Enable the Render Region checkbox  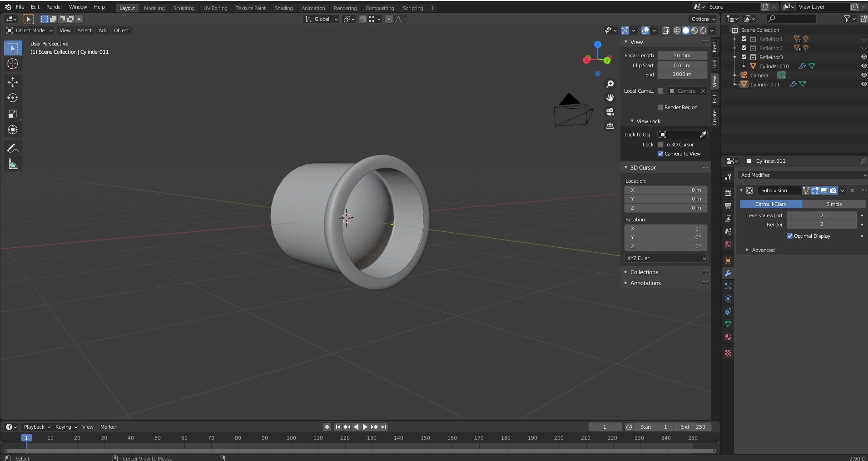(x=660, y=107)
